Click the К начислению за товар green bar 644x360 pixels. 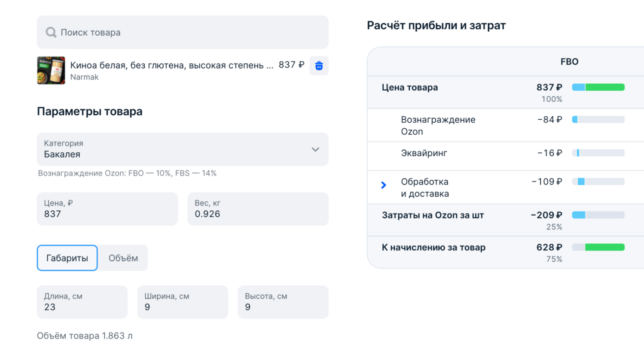tap(604, 248)
